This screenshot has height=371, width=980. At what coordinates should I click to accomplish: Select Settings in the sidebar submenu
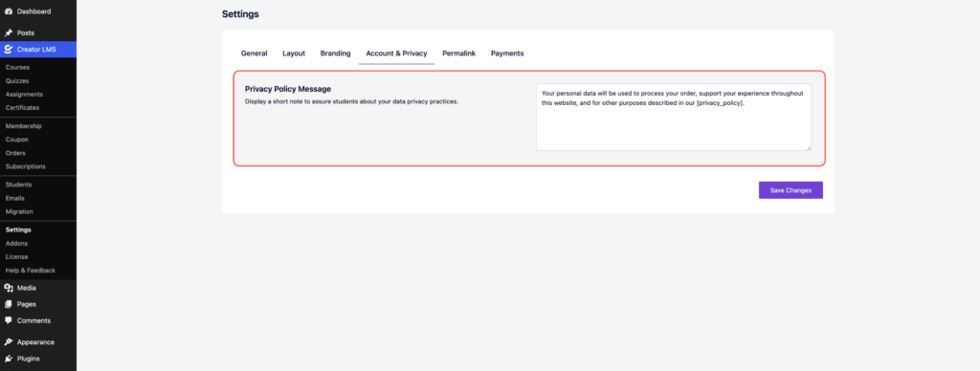[18, 229]
